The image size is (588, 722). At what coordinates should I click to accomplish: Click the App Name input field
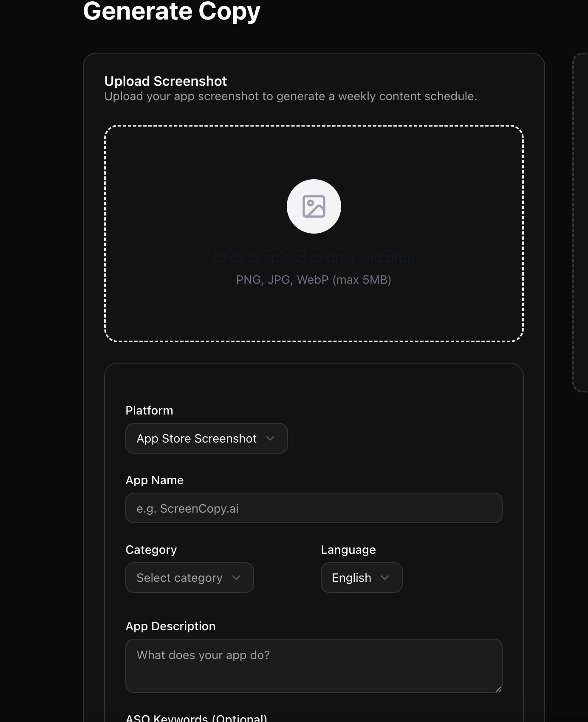314,508
